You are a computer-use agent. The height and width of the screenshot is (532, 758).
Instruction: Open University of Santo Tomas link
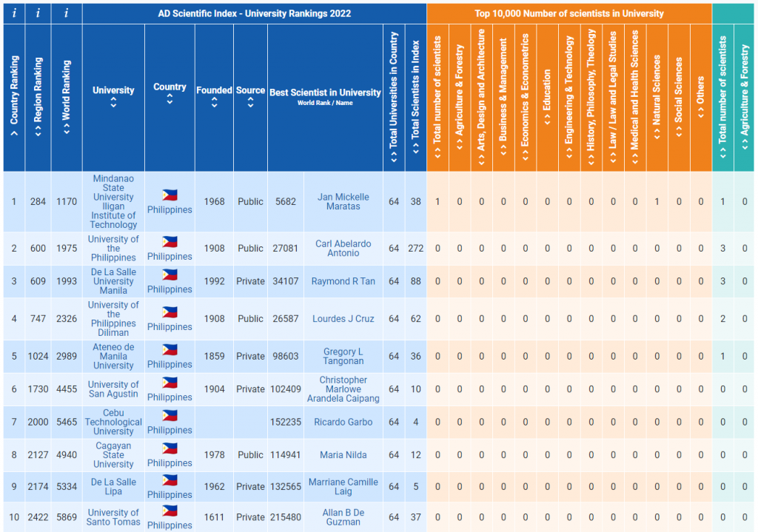113,517
